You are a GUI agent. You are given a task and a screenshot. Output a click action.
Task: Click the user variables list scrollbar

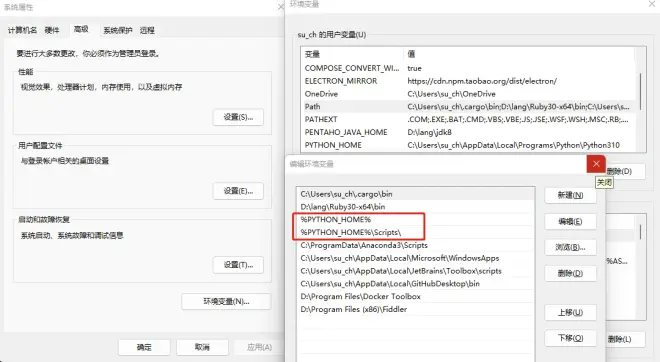(640, 92)
